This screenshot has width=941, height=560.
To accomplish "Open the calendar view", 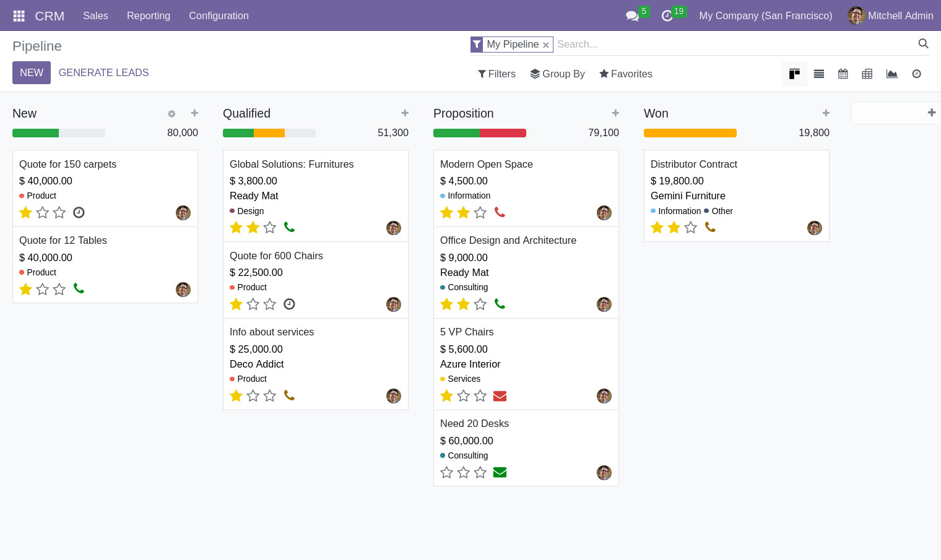I will point(843,74).
